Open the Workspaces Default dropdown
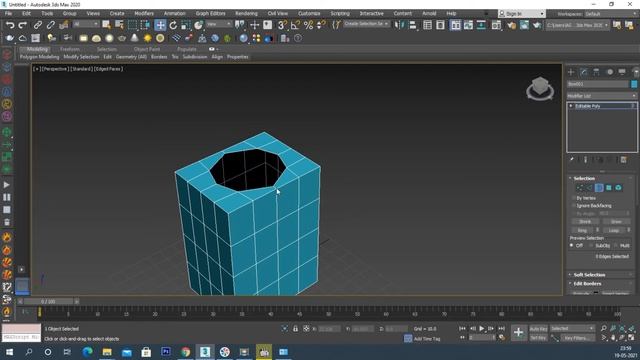The width and height of the screenshot is (640, 360). [611, 14]
